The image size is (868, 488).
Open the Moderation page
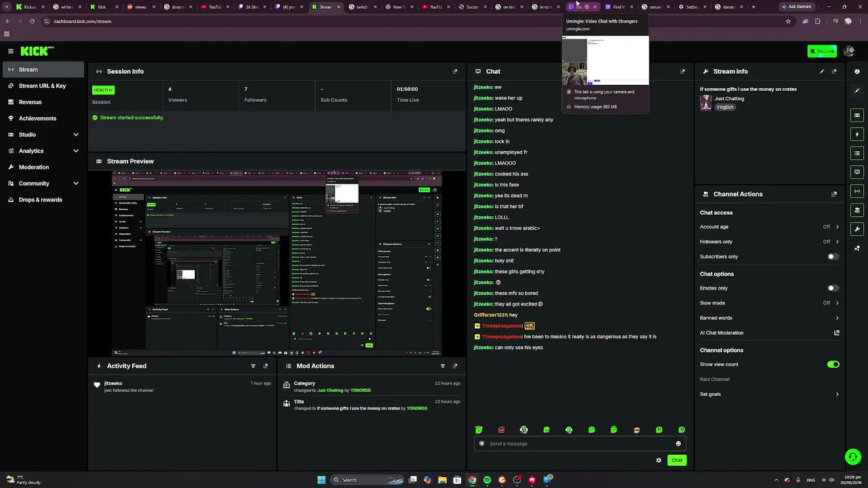pyautogui.click(x=43, y=167)
